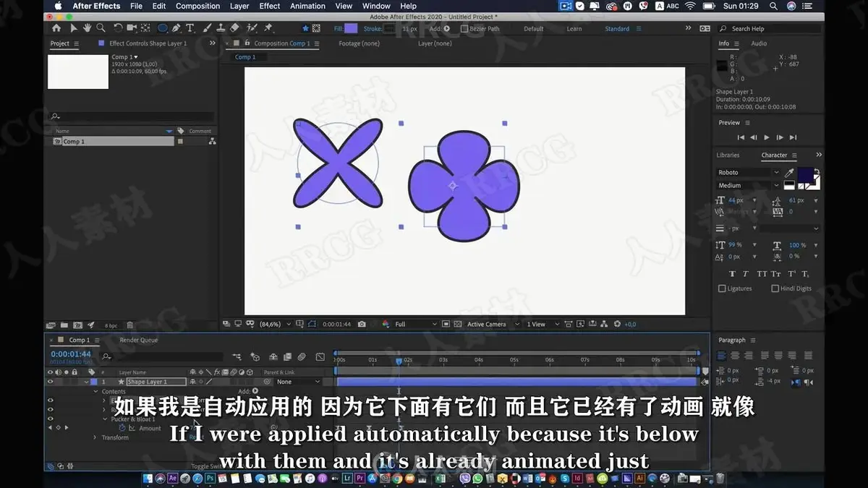Select the Eraser tool
868x488 pixels.
(x=234, y=28)
